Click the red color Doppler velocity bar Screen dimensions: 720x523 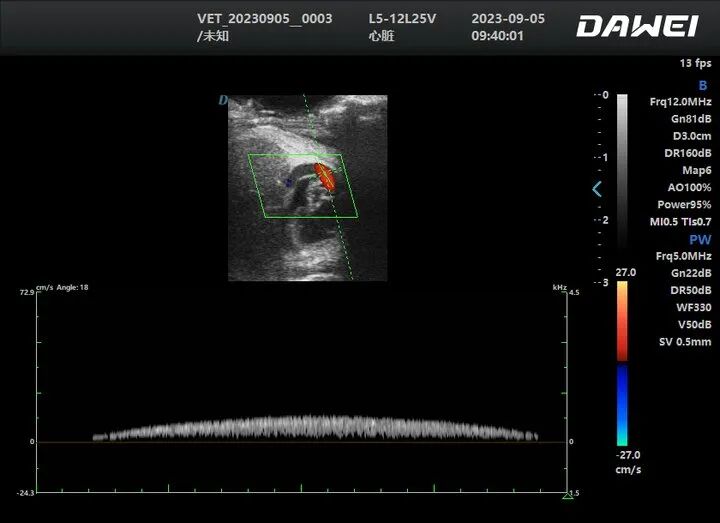[x=622, y=321]
